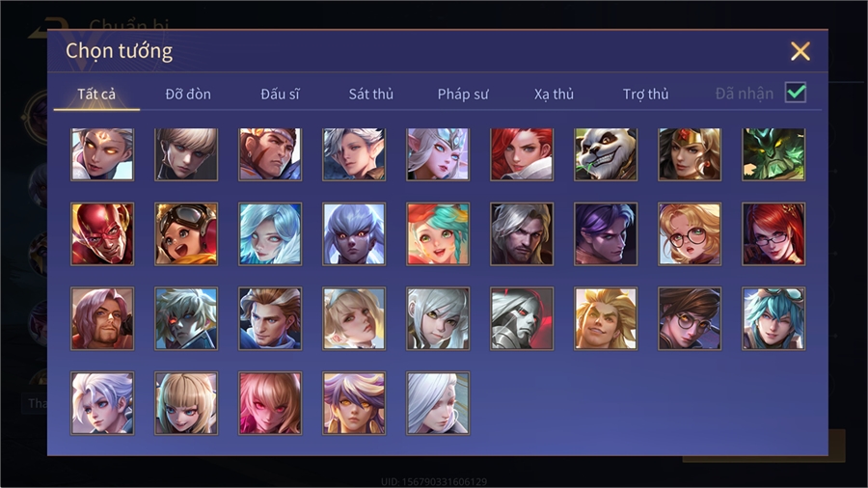This screenshot has width=868, height=488.
Task: Choose the blonde girl with round glasses
Action: (x=690, y=234)
